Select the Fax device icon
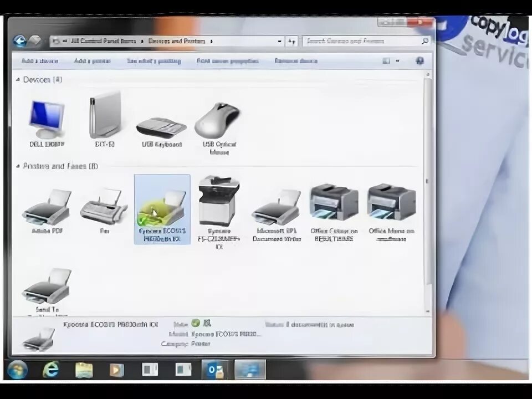Image resolution: width=532 pixels, height=399 pixels. [105, 211]
